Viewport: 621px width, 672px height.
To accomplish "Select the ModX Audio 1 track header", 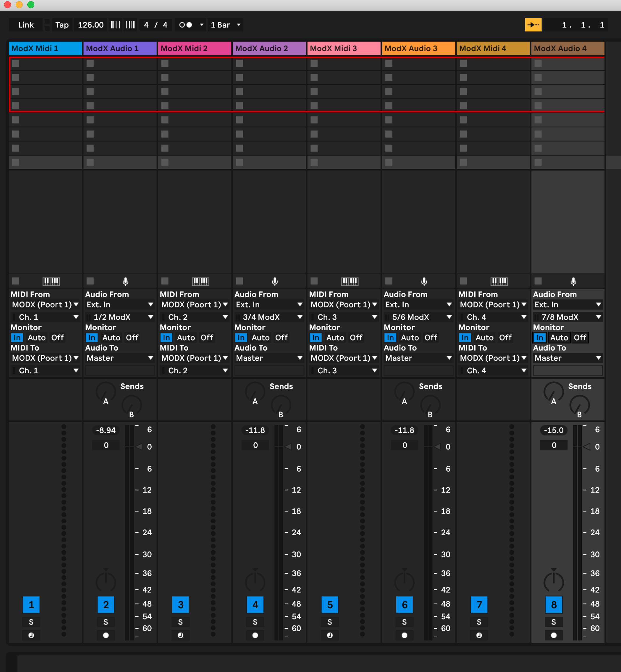I will click(120, 48).
